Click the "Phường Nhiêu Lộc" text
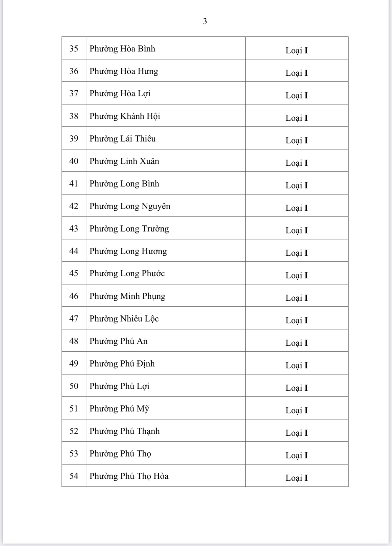This screenshot has height=546, width=392. pyautogui.click(x=124, y=319)
